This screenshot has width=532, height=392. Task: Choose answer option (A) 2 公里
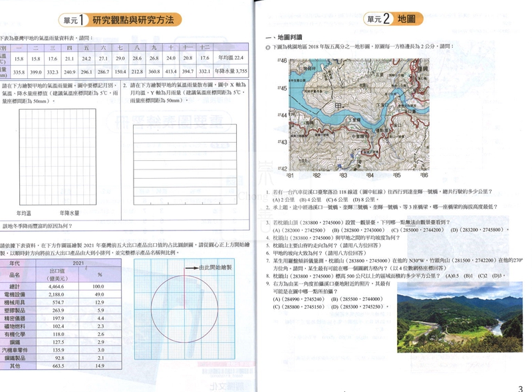pos(283,199)
